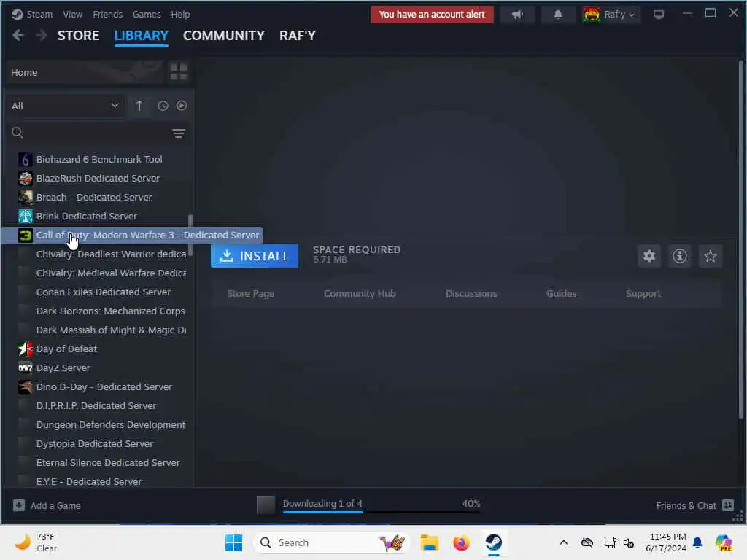Image resolution: width=747 pixels, height=560 pixels.
Task: Open the Games menu
Action: pos(147,15)
